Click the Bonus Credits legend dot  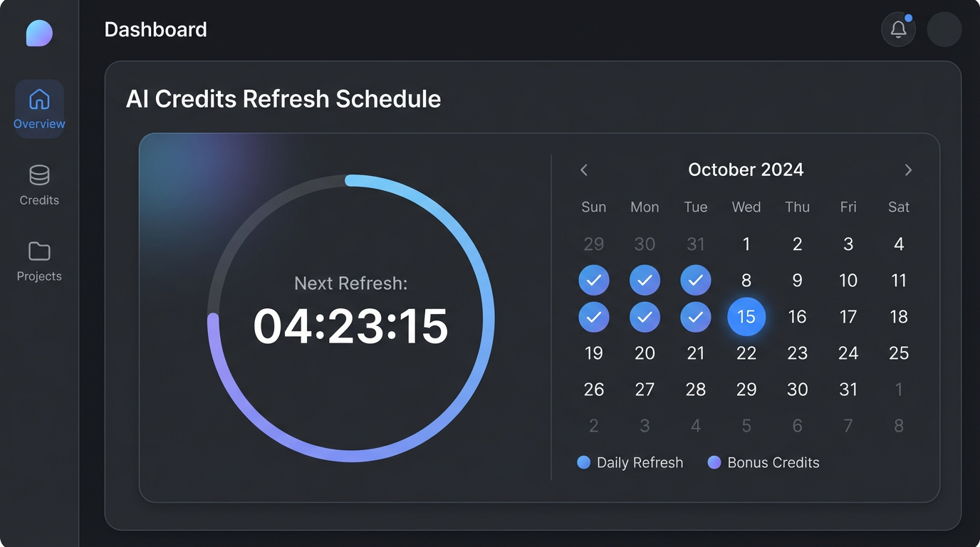714,462
